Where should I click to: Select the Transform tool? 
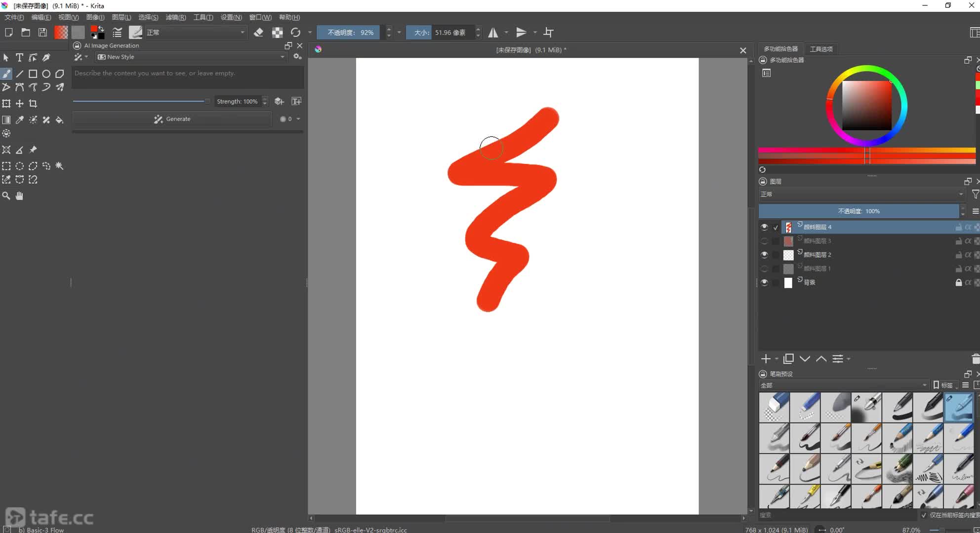[6, 104]
